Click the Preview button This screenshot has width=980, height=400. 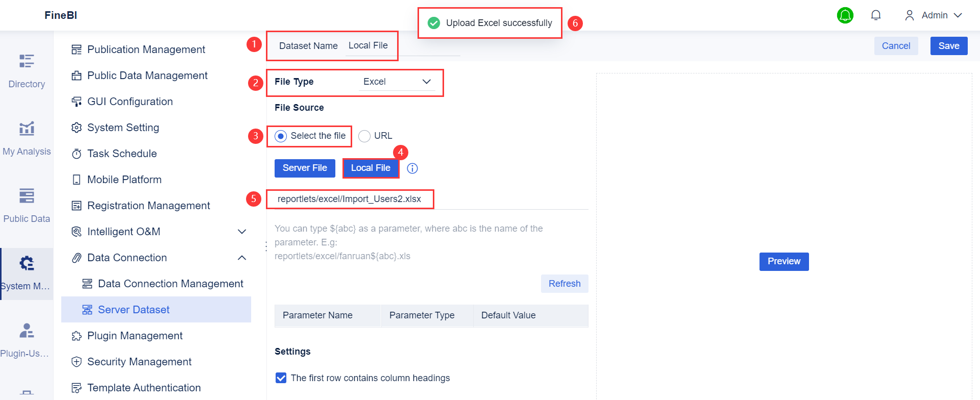(784, 261)
